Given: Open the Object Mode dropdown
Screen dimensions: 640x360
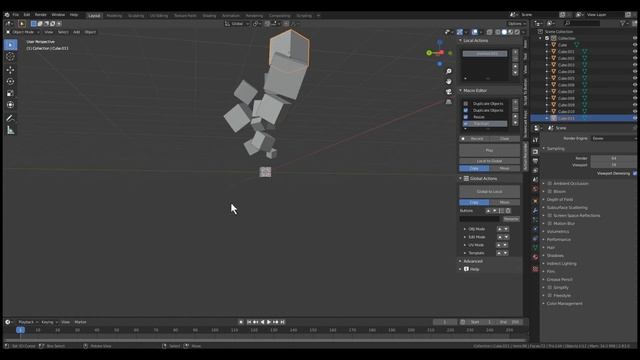Looking at the screenshot, I should point(23,32).
